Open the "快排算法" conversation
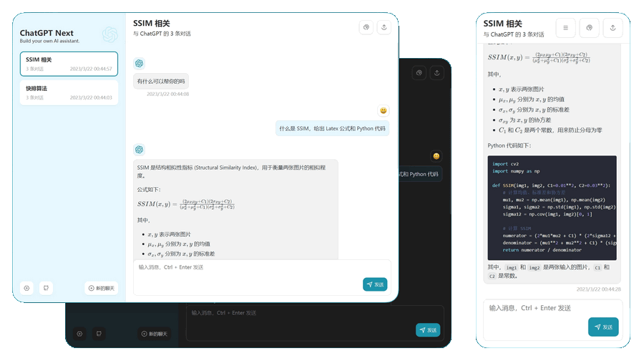644x361 pixels. pos(69,92)
